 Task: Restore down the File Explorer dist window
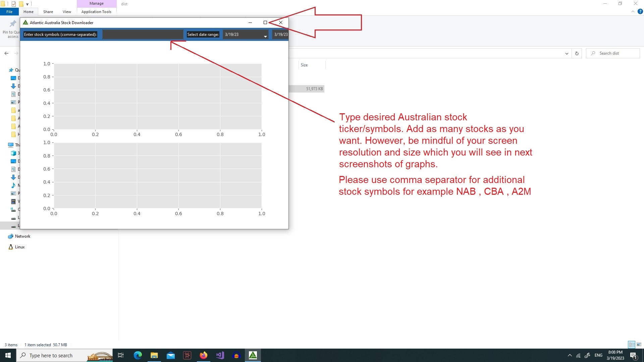[620, 4]
